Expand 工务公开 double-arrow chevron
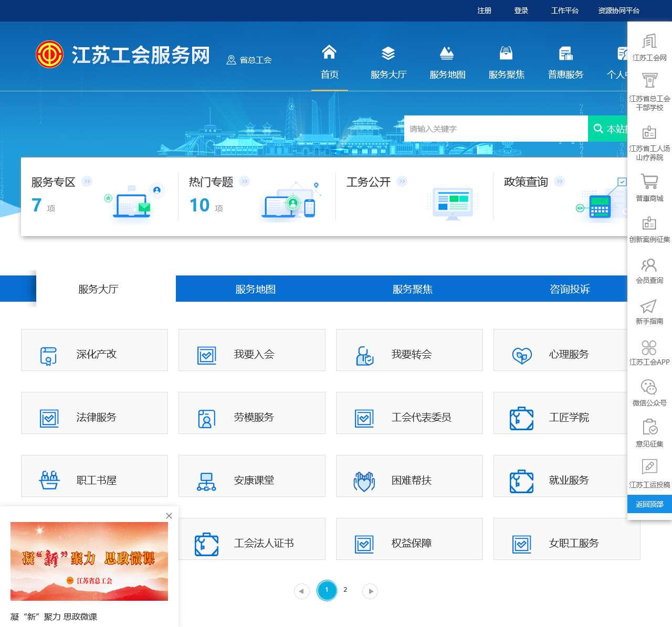This screenshot has width=672, height=627. tap(402, 182)
